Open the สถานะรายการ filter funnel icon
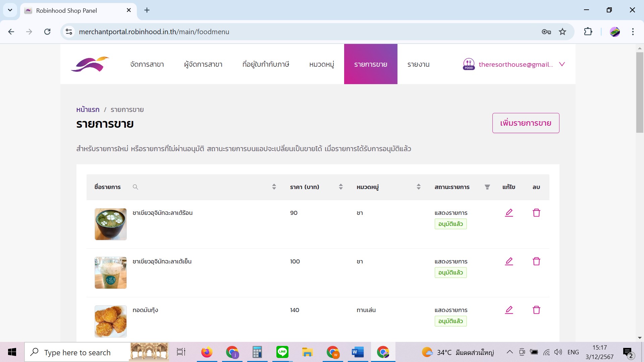 [487, 187]
